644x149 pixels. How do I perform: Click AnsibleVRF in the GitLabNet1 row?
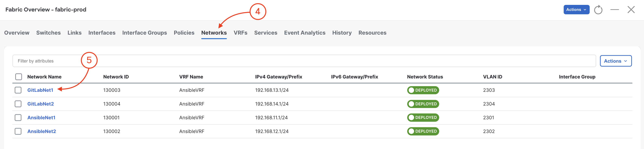[192, 90]
